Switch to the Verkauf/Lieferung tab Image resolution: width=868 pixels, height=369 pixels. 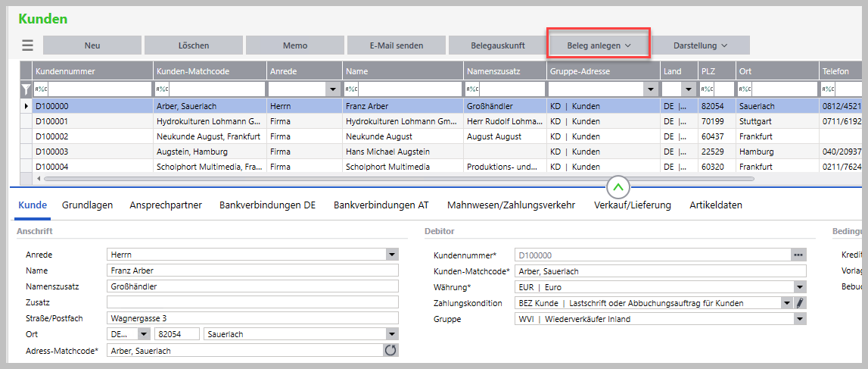tap(632, 205)
